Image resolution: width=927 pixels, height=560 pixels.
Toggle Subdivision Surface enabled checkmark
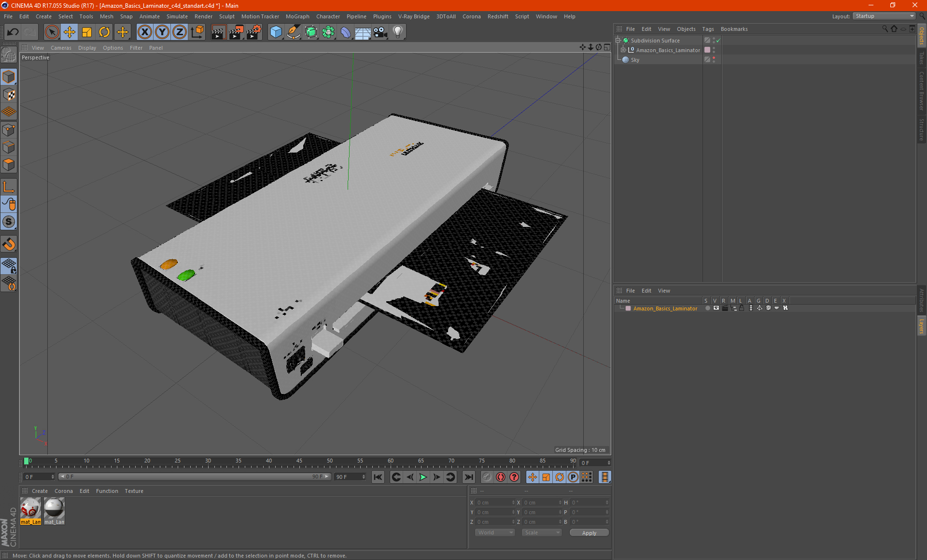click(x=718, y=41)
